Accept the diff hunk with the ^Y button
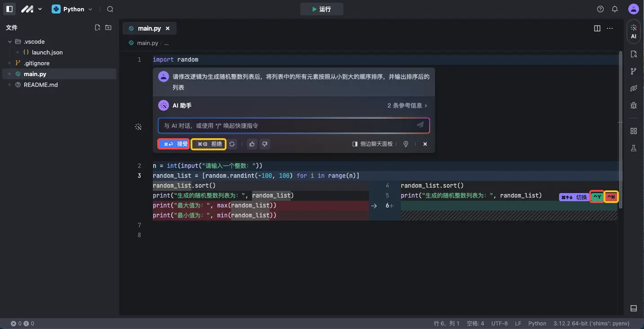This screenshot has height=329, width=644. (x=597, y=197)
